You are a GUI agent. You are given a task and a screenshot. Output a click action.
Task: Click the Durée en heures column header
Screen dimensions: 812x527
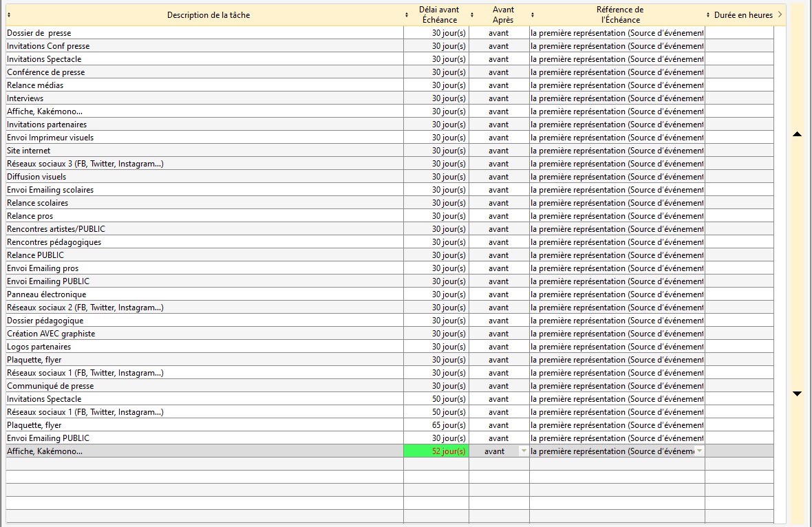(743, 15)
